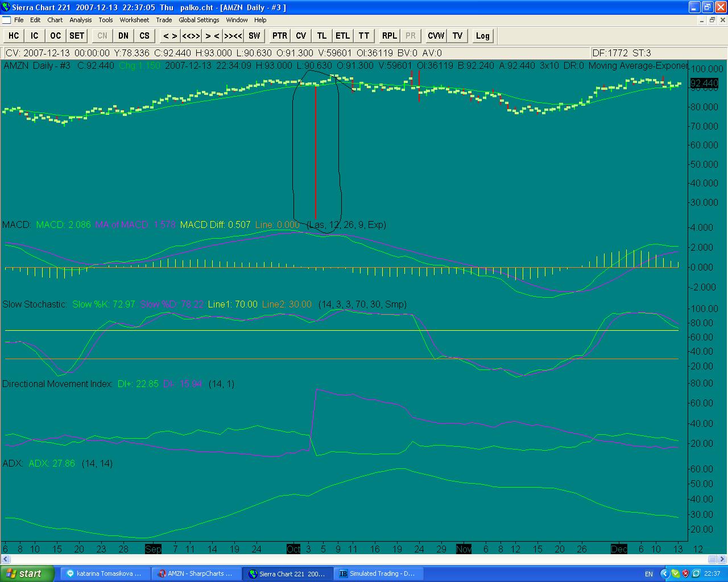Toggle the RPL replay button
Screen dimensions: 728x582
point(390,36)
